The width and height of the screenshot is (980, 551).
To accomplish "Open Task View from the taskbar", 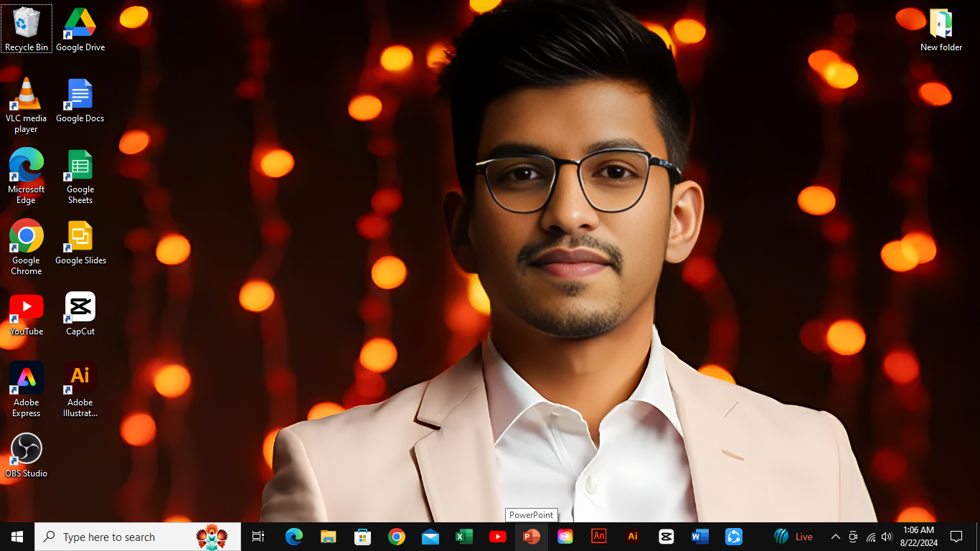I will (258, 537).
